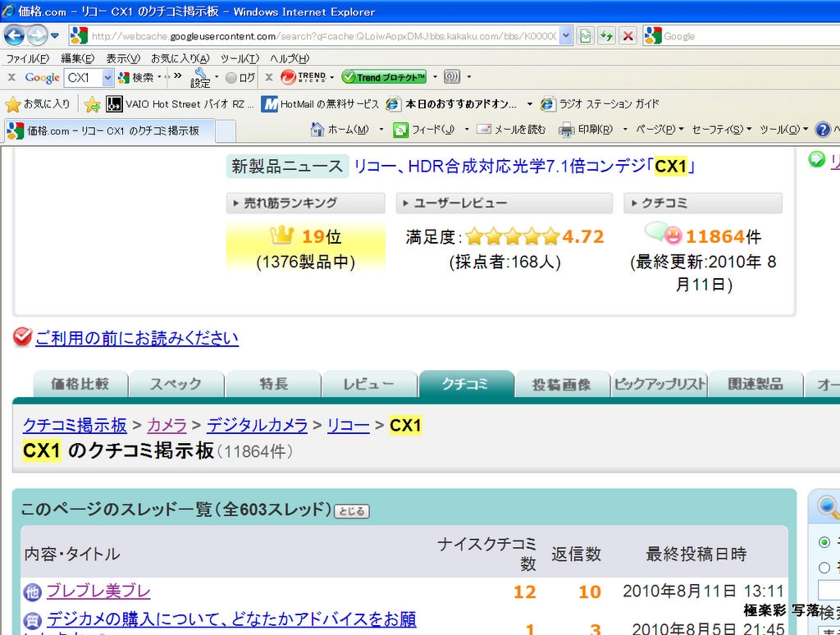Open the 表示 (View) menu

click(122, 58)
